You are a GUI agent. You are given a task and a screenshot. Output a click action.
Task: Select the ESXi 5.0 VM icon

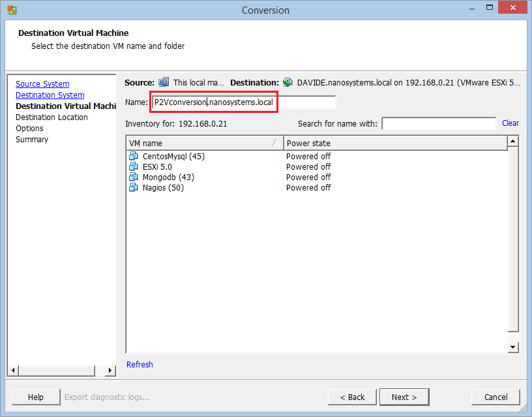click(x=134, y=166)
